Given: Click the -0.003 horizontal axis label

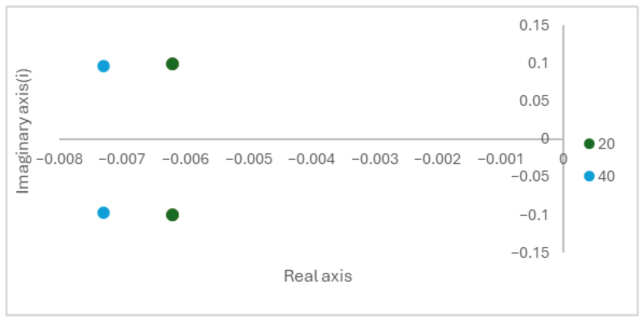Looking at the screenshot, I should [x=375, y=159].
